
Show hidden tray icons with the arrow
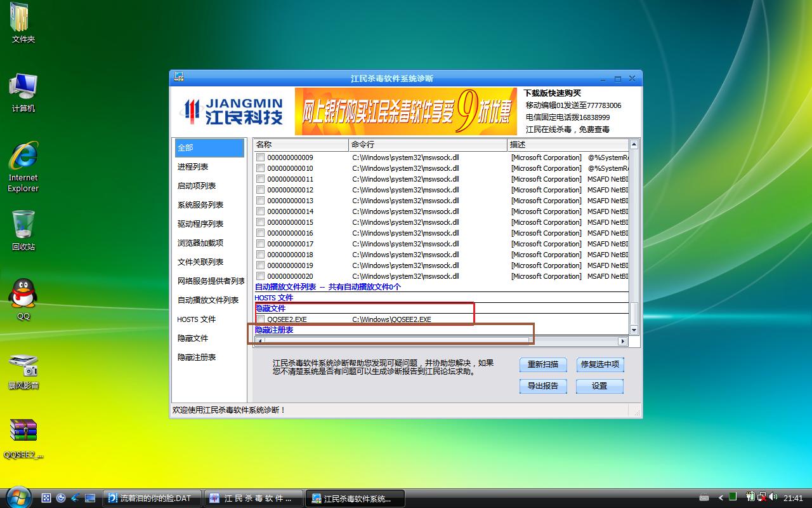(721, 498)
